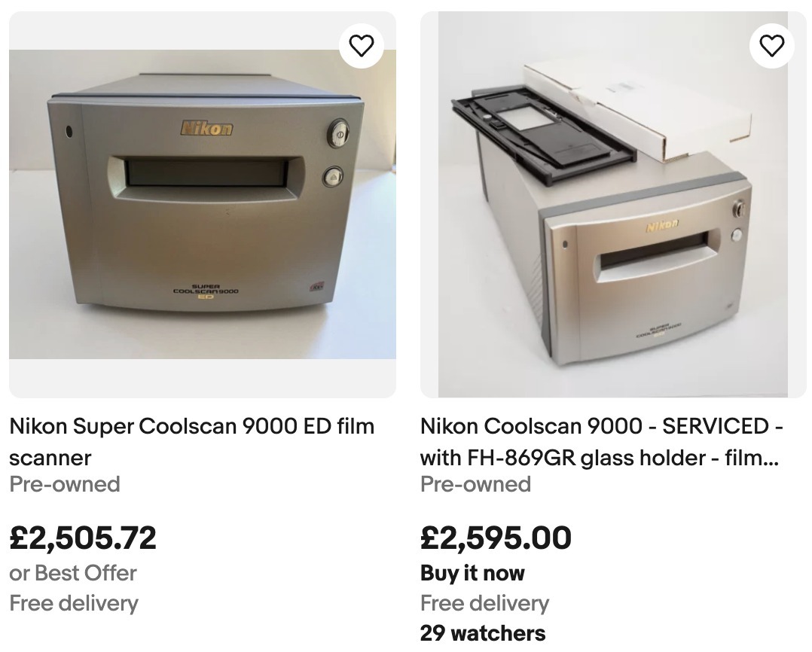Click the heart icon on the SERVICED Coolscan listing
812x652 pixels.
(x=772, y=46)
